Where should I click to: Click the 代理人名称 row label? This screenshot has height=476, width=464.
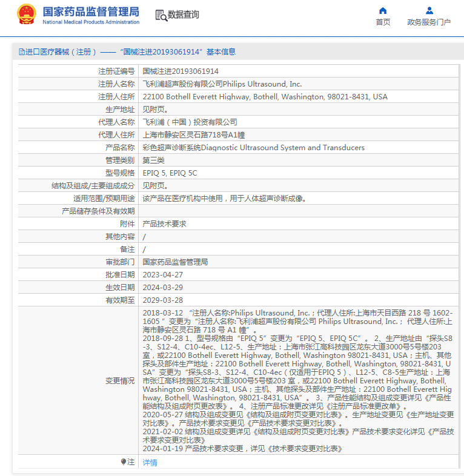(116, 122)
